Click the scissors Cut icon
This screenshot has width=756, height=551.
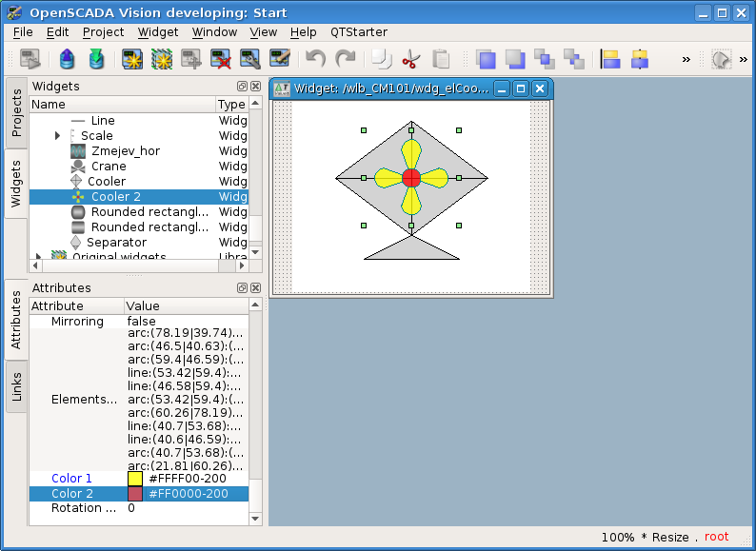410,60
